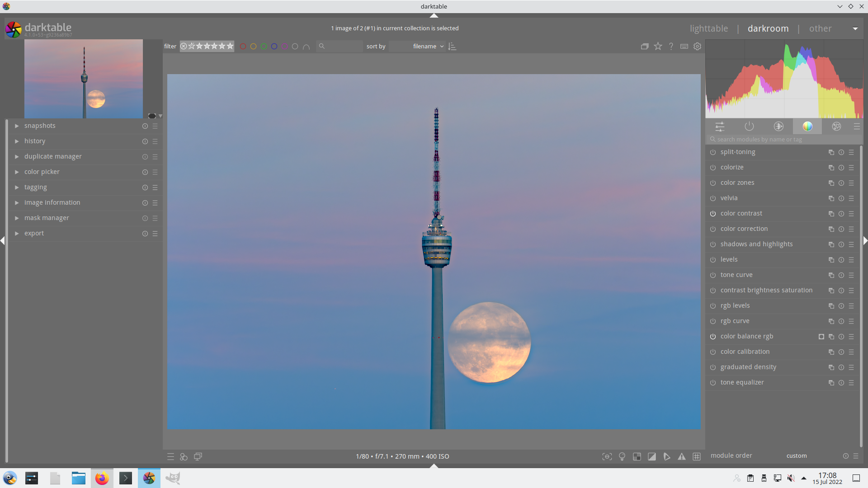Show active modules group
868x488 pixels.
(749, 127)
